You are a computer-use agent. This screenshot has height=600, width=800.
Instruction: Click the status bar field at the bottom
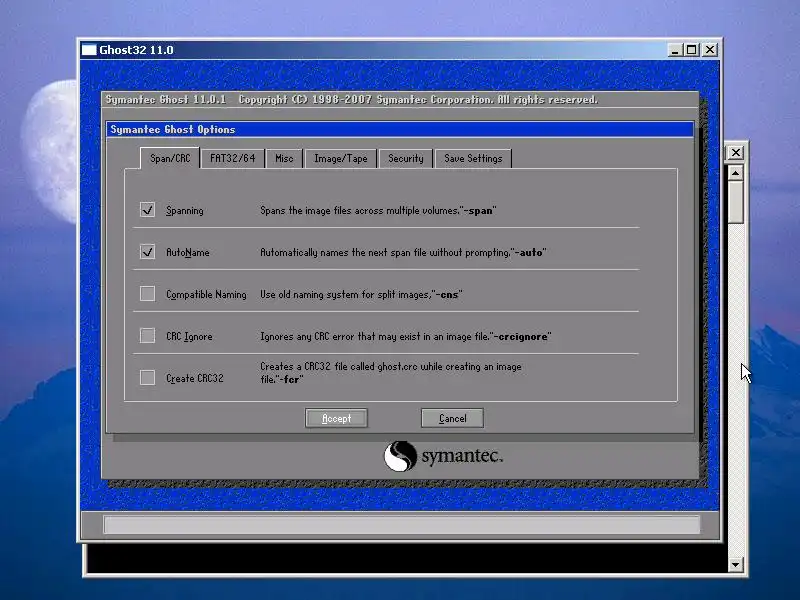click(x=402, y=524)
